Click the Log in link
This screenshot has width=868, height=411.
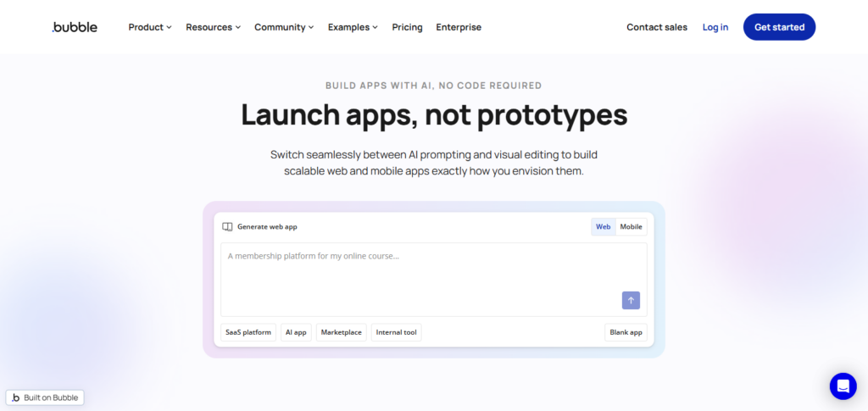(x=715, y=27)
